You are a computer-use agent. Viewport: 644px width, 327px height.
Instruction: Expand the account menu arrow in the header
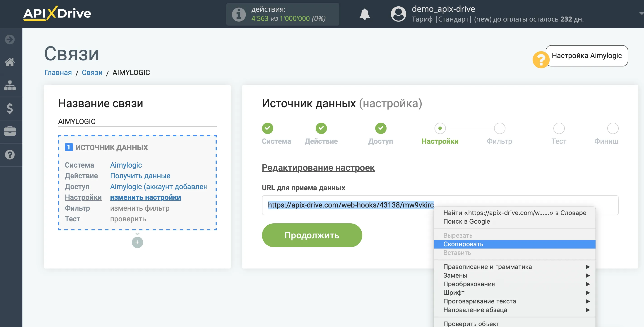click(641, 14)
